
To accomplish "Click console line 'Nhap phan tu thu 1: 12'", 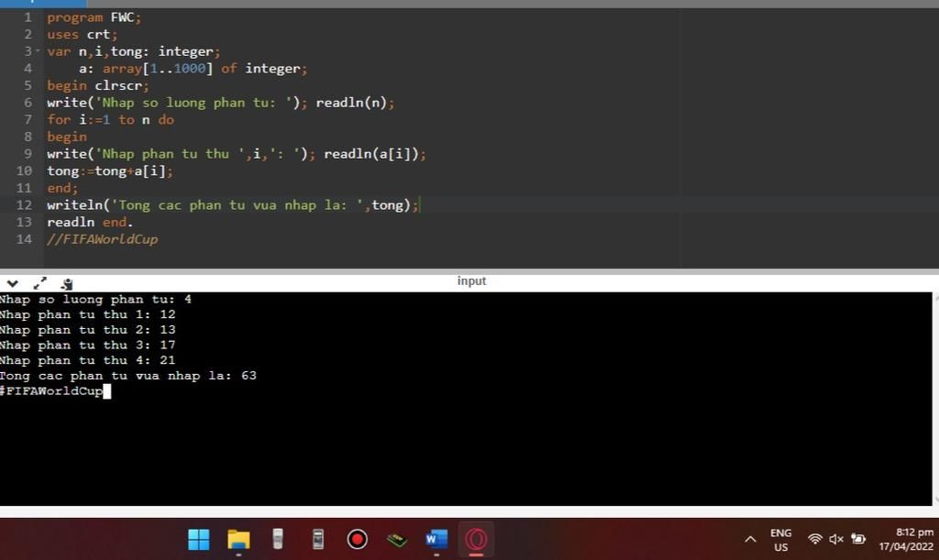I will pos(88,314).
